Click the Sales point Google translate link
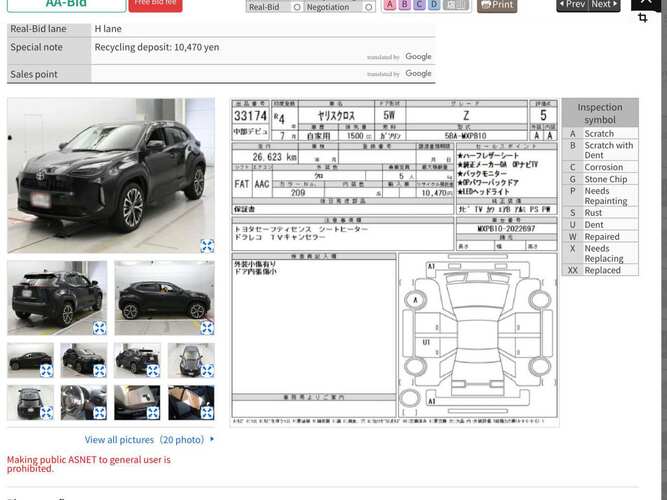This screenshot has height=500, width=667. coord(418,73)
